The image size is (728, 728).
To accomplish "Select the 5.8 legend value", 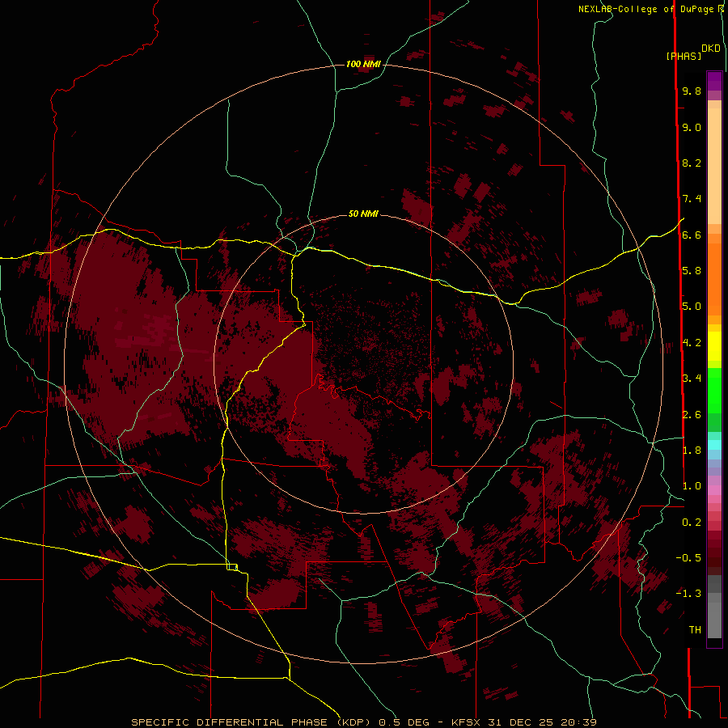I will point(692,271).
